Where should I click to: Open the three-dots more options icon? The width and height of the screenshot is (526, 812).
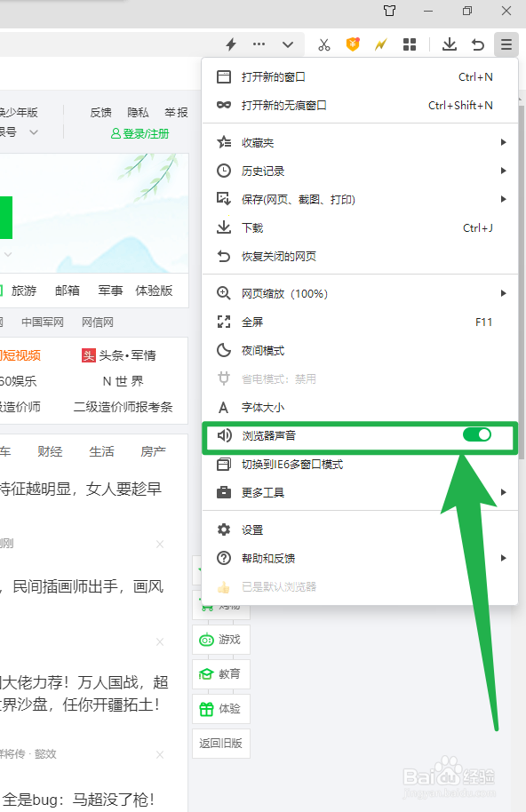[x=259, y=44]
